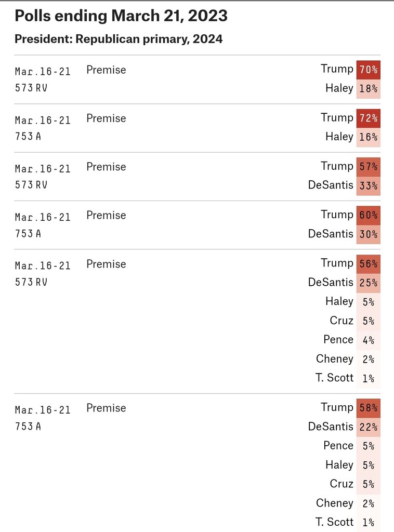Click the Mar.16-21 date beside Trump 70% poll
Image resolution: width=394 pixels, height=532 pixels.
click(x=43, y=72)
